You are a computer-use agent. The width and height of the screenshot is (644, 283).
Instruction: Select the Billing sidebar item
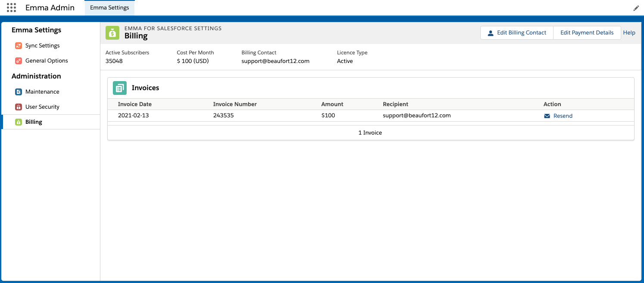(51, 122)
